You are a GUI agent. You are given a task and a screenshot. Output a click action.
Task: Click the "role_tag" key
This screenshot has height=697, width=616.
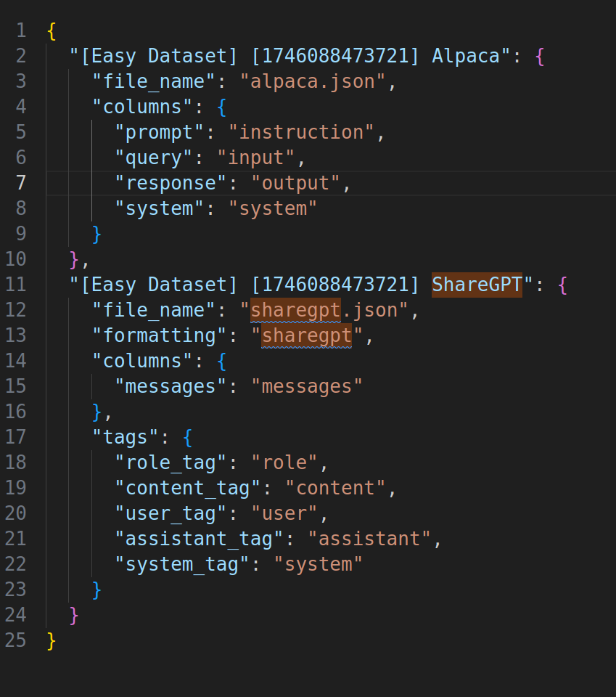click(171, 462)
